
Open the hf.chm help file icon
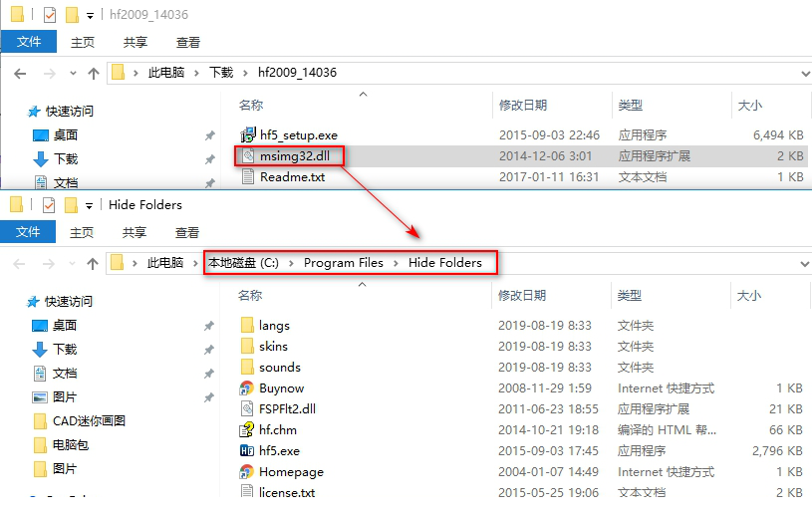pyautogui.click(x=246, y=429)
